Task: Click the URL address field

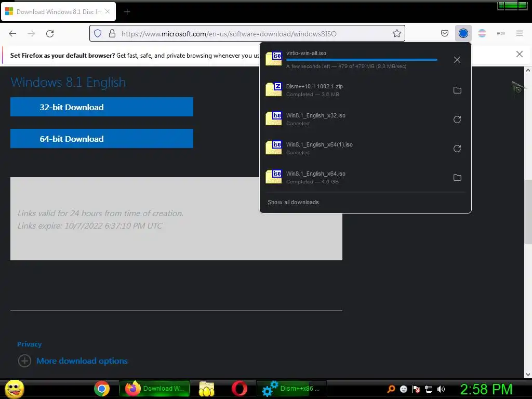Action: click(247, 34)
